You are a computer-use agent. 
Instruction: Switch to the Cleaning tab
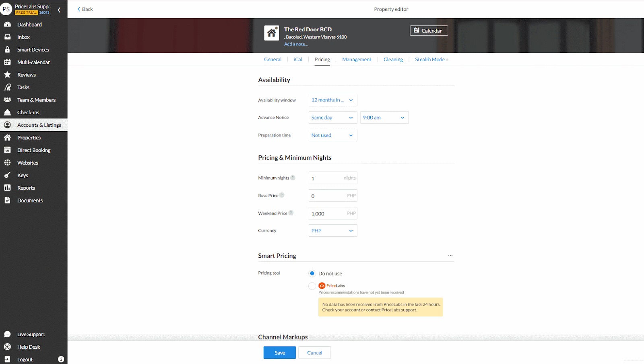pyautogui.click(x=393, y=60)
